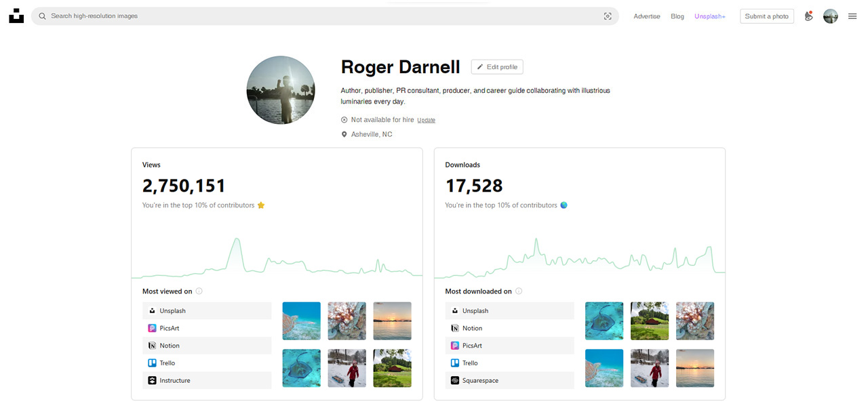Click the info icon next to Most viewed on
Screen dimensions: 868x414
199,291
